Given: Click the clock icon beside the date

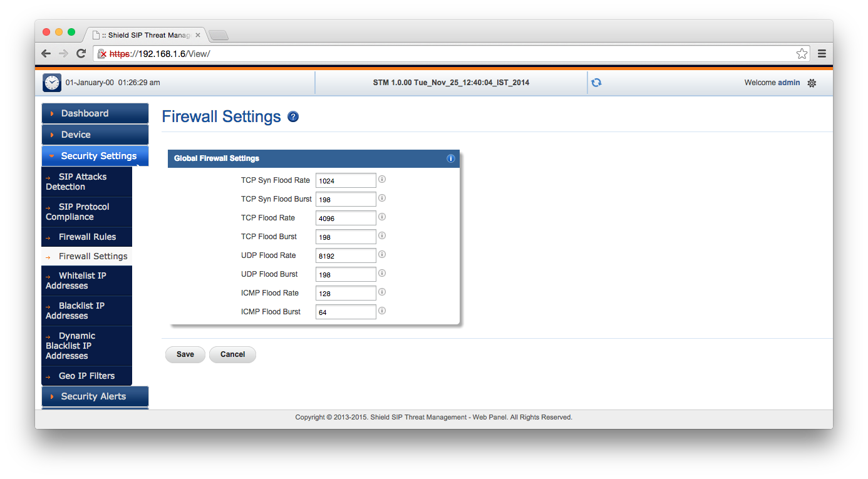Looking at the screenshot, I should (x=52, y=83).
